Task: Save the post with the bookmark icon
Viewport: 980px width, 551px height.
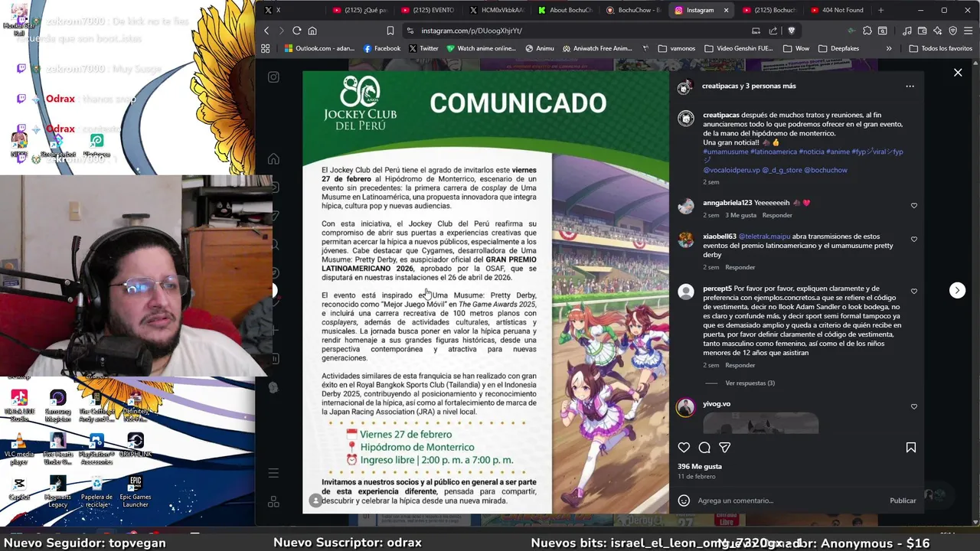Action: pyautogui.click(x=911, y=448)
